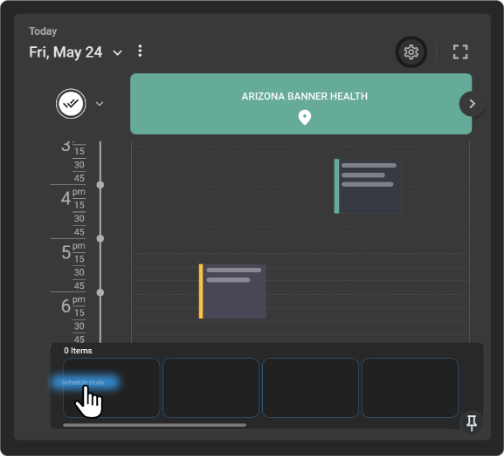Open the green-striped appointment block

point(368,186)
